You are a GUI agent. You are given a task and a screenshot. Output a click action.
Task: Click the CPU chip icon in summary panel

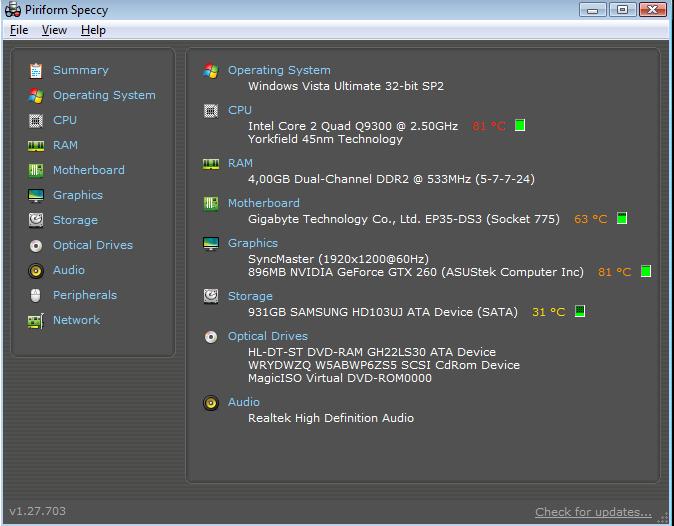[x=211, y=111]
